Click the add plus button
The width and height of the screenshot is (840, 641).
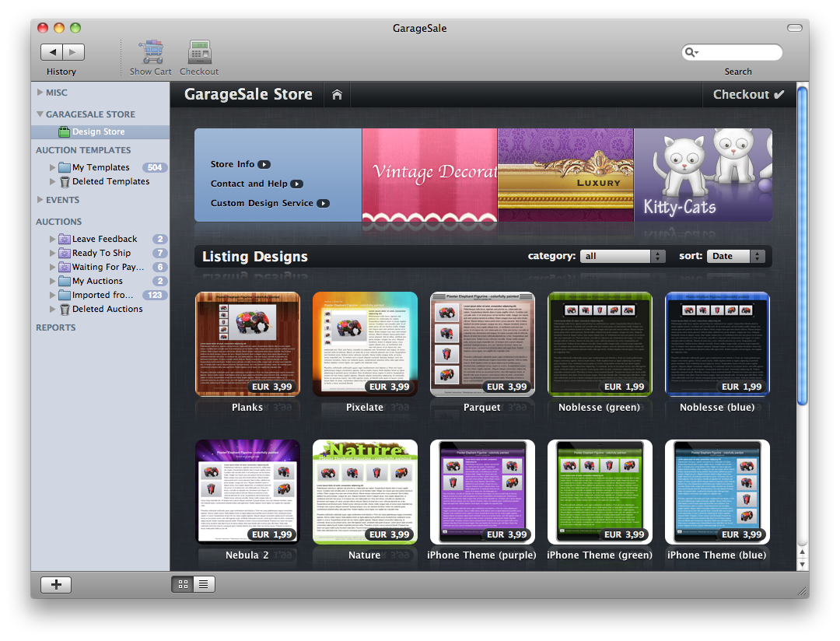[56, 584]
